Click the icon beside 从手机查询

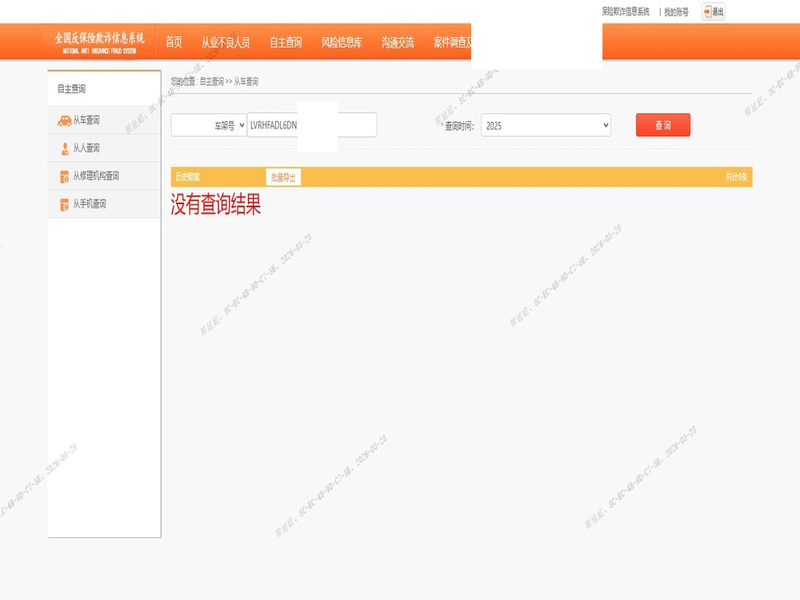[64, 205]
